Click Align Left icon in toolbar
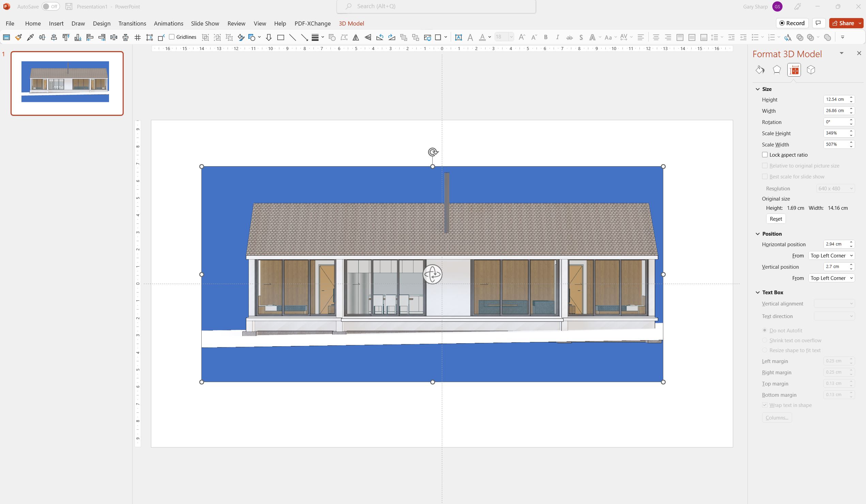This screenshot has height=504, width=866. pyautogui.click(x=90, y=37)
